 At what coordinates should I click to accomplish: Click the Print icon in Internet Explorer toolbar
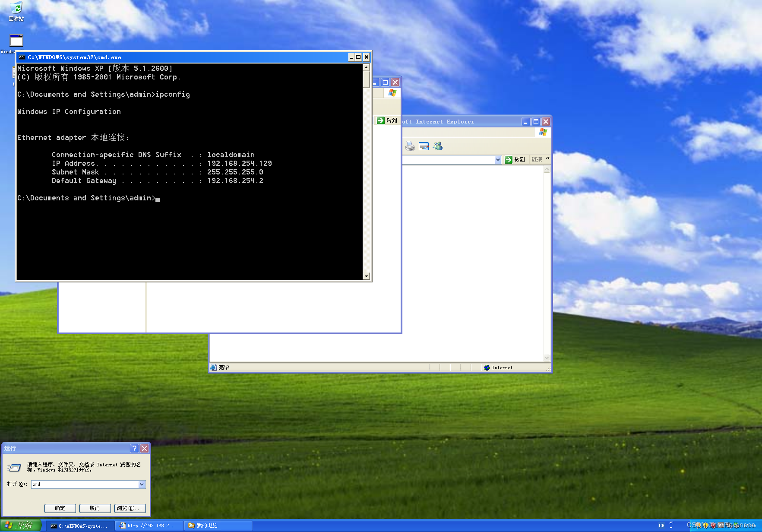tap(410, 146)
